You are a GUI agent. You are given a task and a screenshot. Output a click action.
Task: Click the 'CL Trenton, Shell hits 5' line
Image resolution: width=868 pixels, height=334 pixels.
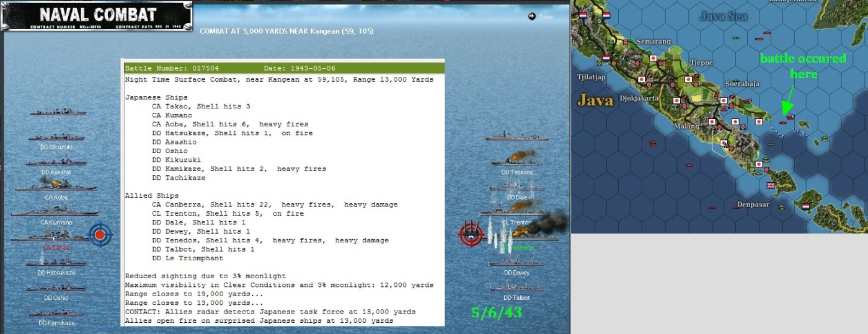click(x=228, y=213)
